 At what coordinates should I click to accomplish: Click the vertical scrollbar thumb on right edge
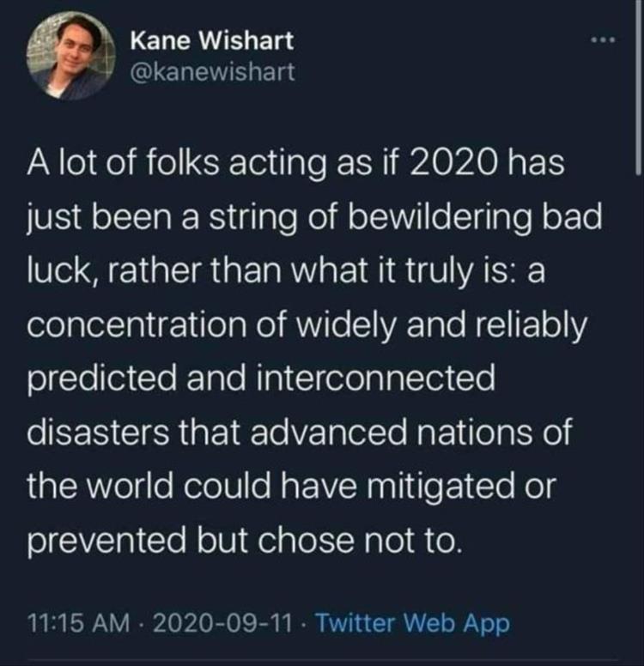[639, 87]
